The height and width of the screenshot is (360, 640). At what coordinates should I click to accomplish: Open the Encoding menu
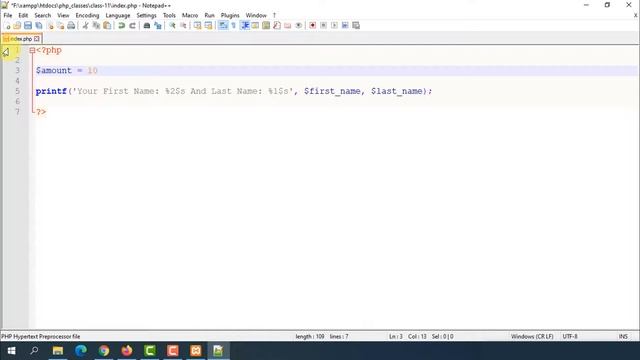[87, 16]
